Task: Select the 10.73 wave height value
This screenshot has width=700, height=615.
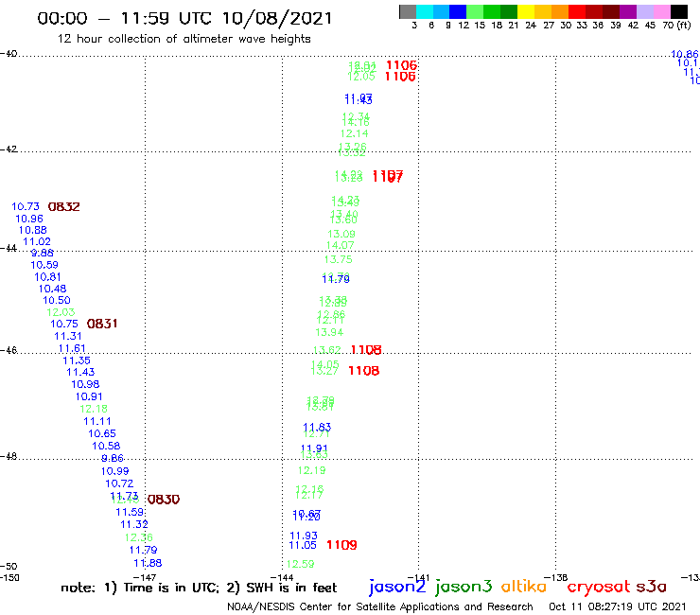Action: point(26,206)
